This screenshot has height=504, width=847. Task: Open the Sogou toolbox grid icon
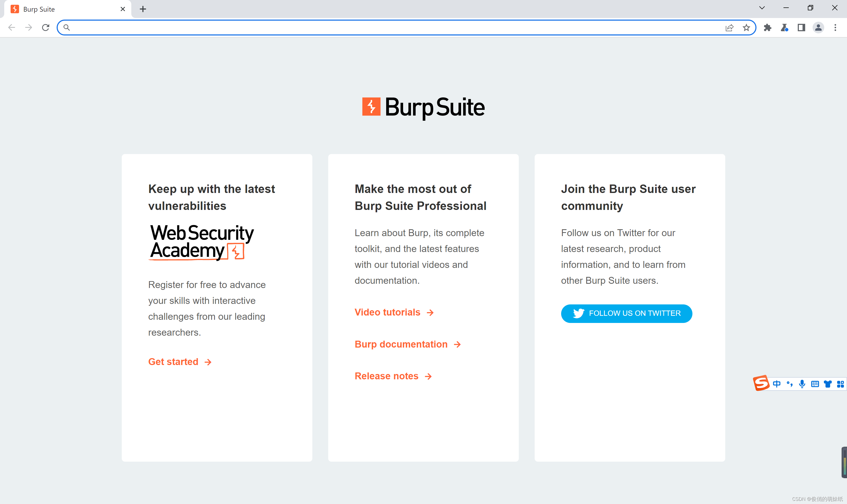pyautogui.click(x=841, y=384)
